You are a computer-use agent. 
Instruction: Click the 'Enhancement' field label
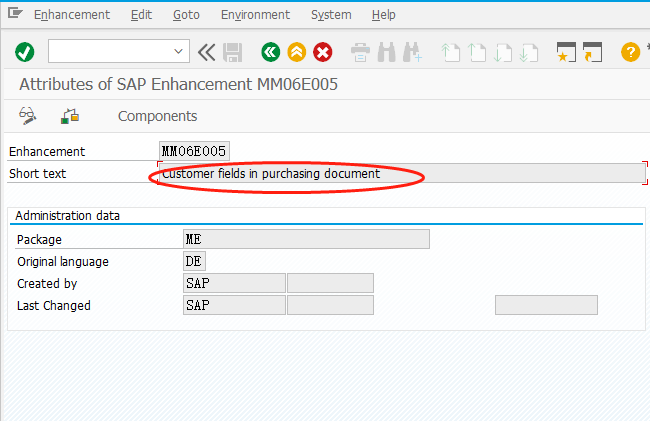[47, 152]
